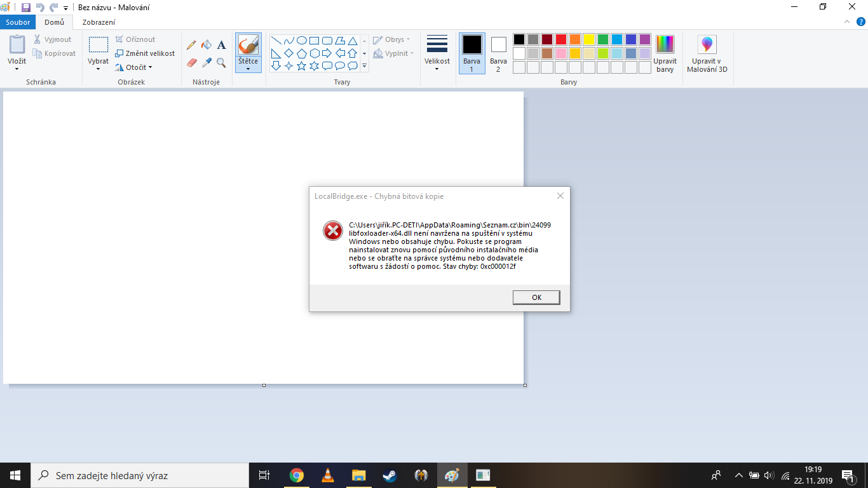Click the rectangular Vybrat selection tool
Screen dimensions: 868x488
point(98,44)
